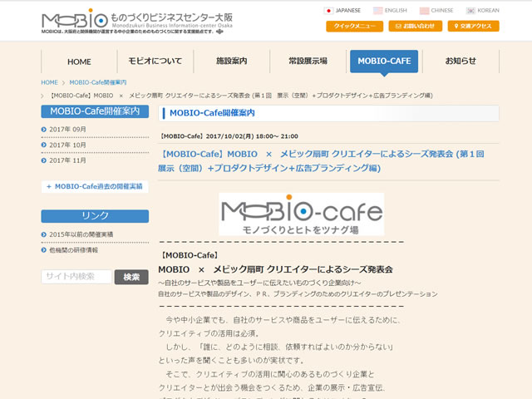
Task: Select MOBIO-CAFE navigation tab
Action: tap(384, 62)
